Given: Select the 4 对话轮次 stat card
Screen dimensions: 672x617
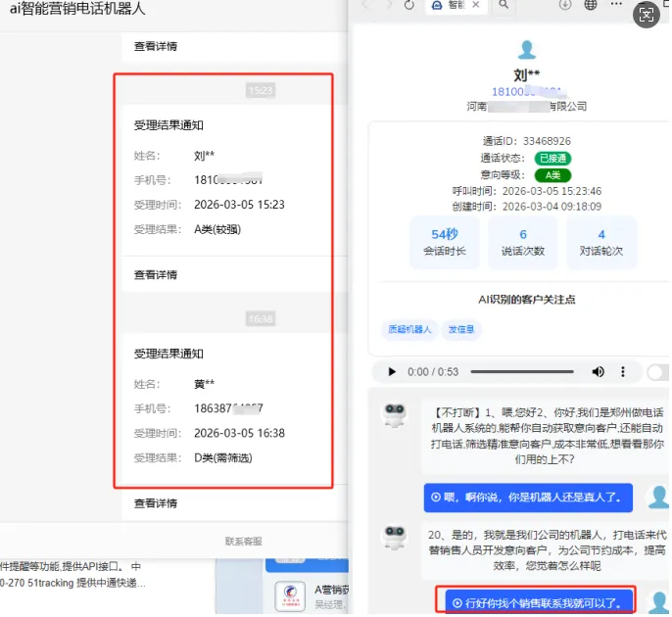Looking at the screenshot, I should (601, 243).
